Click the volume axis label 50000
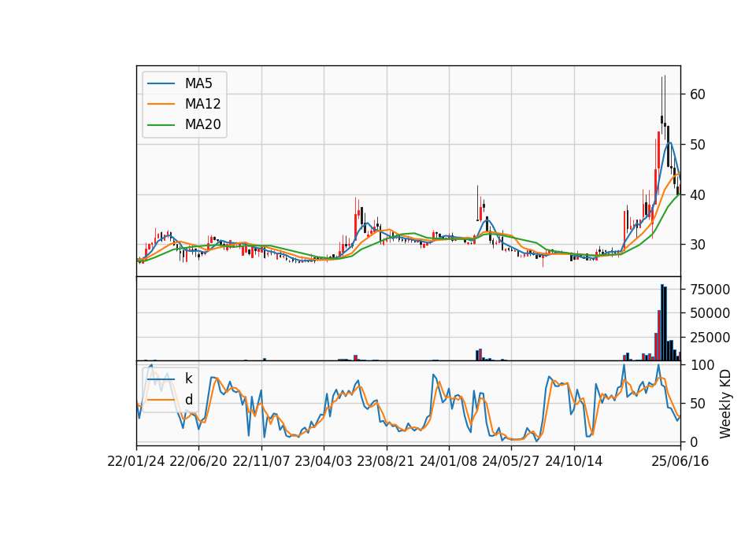 click(710, 314)
